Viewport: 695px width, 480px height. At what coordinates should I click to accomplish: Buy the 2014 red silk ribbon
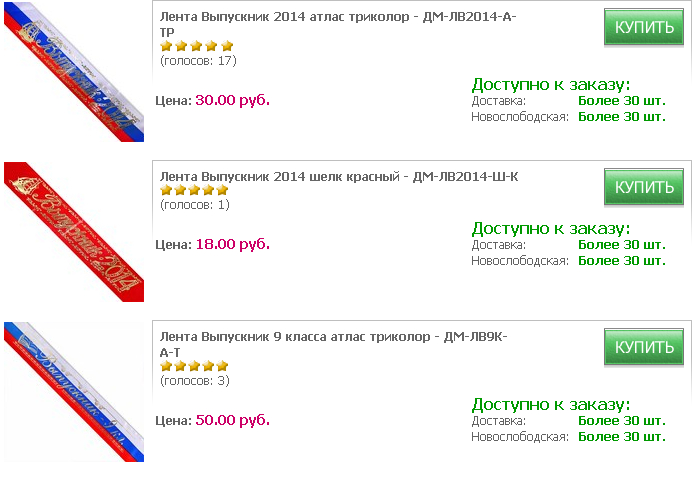pos(644,187)
